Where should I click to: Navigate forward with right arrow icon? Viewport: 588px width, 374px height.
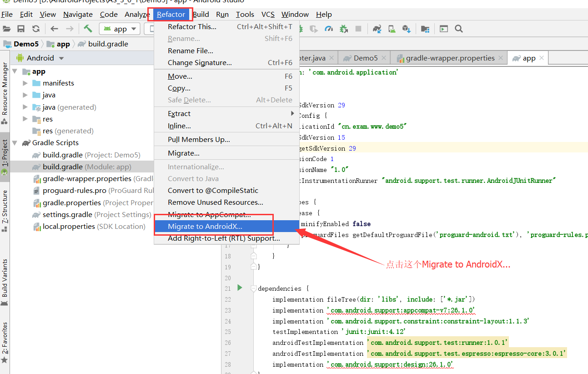(x=70, y=29)
